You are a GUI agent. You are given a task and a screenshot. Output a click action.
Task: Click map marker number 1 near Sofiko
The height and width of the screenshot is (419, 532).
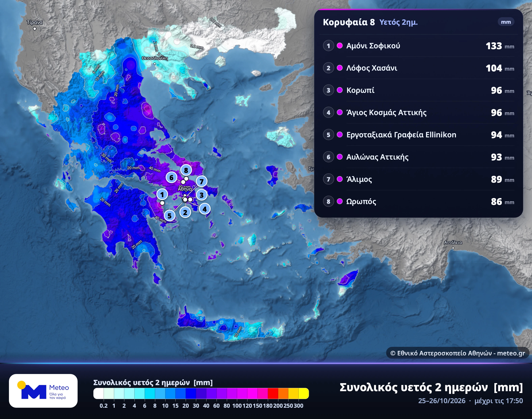pyautogui.click(x=162, y=194)
